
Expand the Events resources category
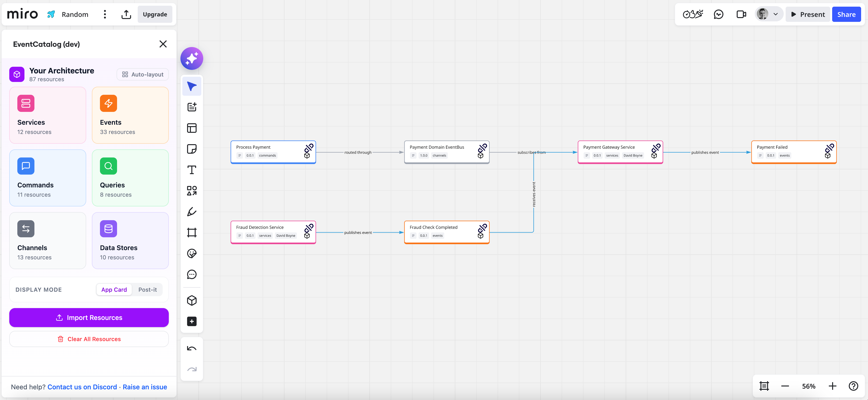point(130,115)
